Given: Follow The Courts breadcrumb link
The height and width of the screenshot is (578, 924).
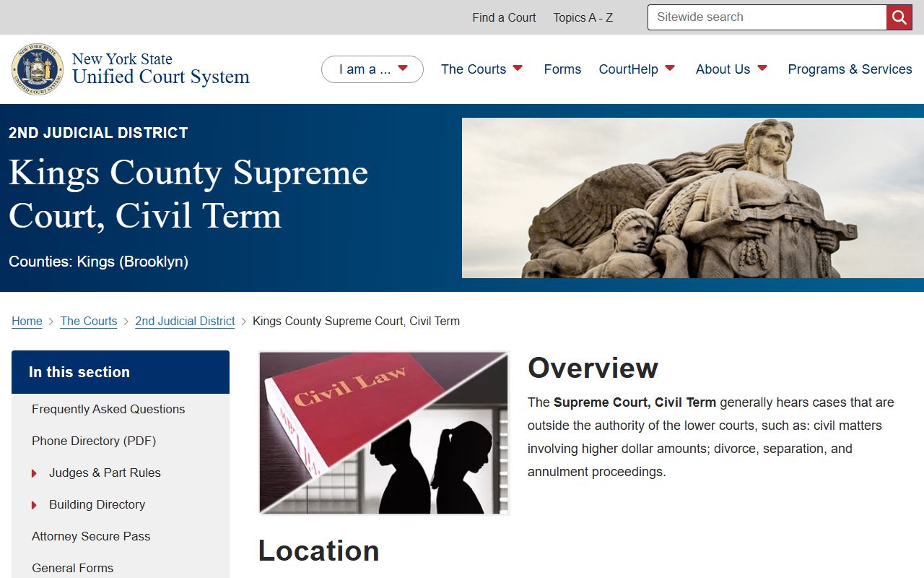Looking at the screenshot, I should pyautogui.click(x=89, y=321).
